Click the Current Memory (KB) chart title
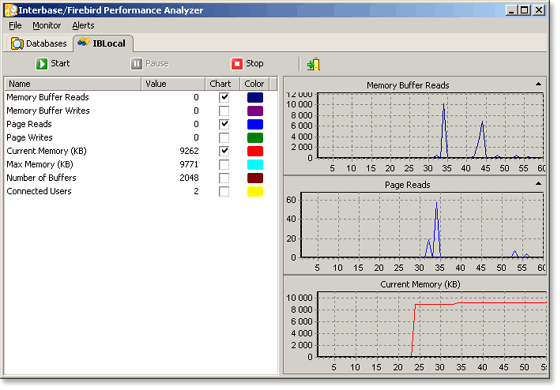 pos(420,284)
